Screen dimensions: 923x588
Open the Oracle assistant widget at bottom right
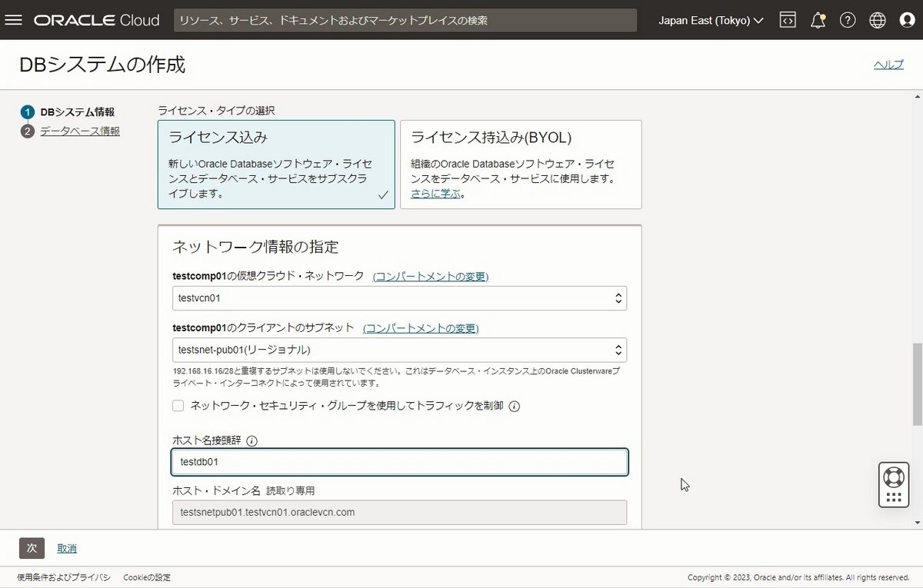coord(893,484)
